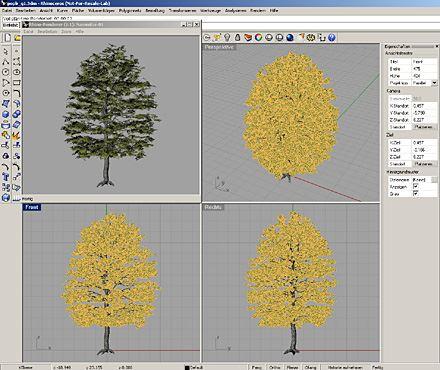Screen dimensions: 440x370
Task: Click Platzieren button under Ziel
Action: point(424,164)
